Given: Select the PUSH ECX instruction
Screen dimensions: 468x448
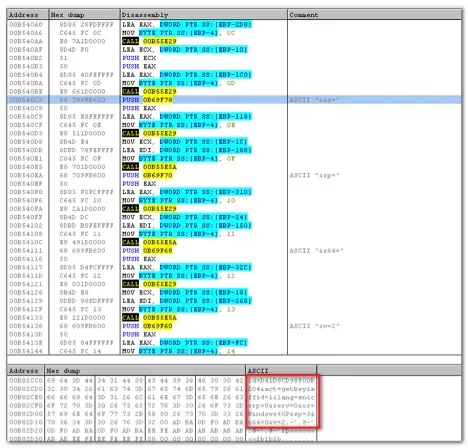Looking at the screenshot, I should 139,58.
